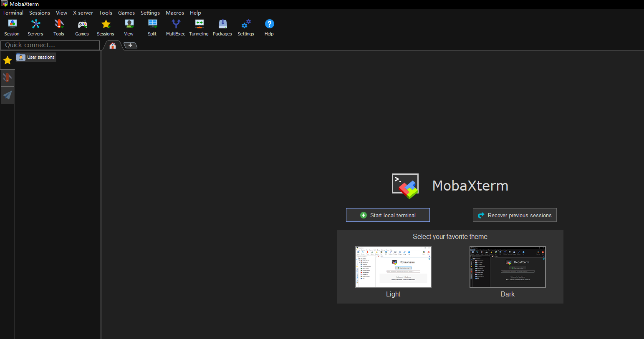Open the Games menu

(x=126, y=13)
